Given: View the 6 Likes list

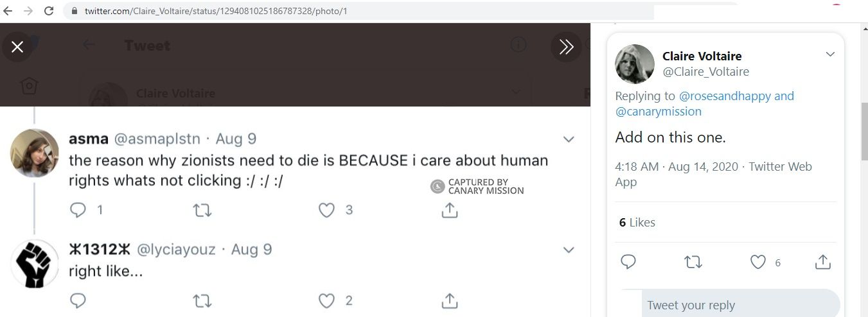Looking at the screenshot, I should click(x=637, y=223).
